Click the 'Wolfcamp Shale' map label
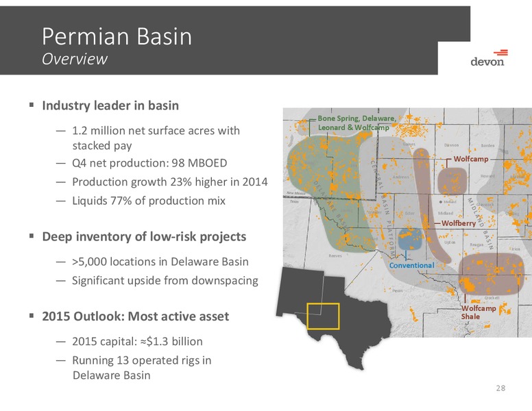Screen dimensions: 532x411 479,312
